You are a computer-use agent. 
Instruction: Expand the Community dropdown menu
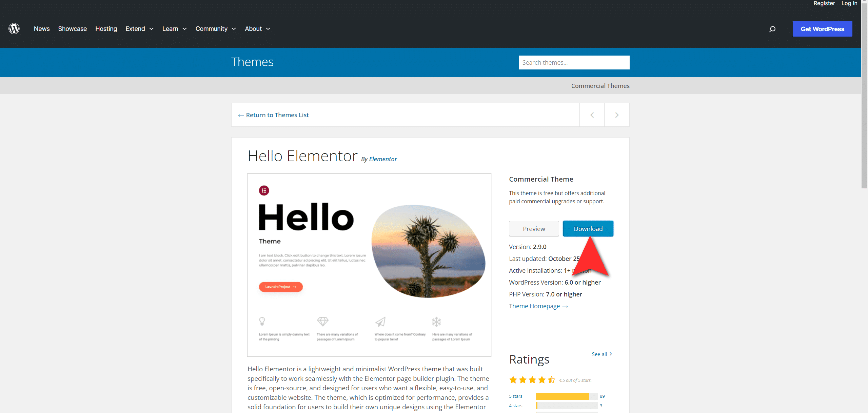tap(216, 29)
